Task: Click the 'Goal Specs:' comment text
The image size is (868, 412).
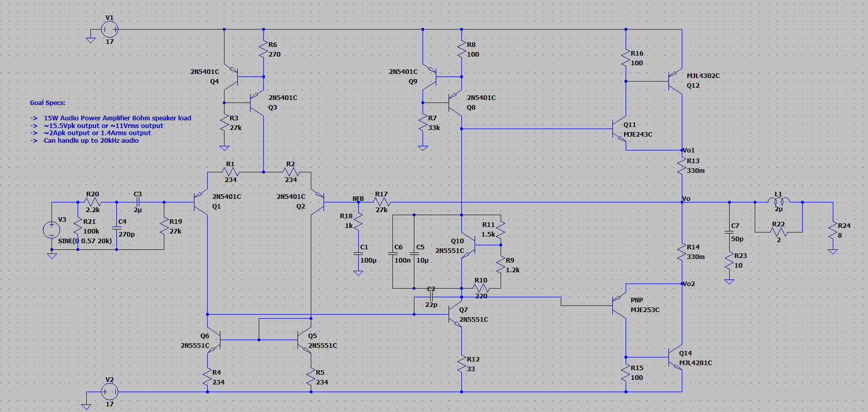Action: [x=47, y=103]
